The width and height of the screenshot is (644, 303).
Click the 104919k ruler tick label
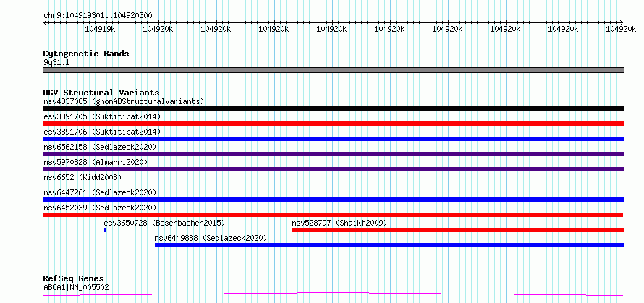(x=100, y=29)
